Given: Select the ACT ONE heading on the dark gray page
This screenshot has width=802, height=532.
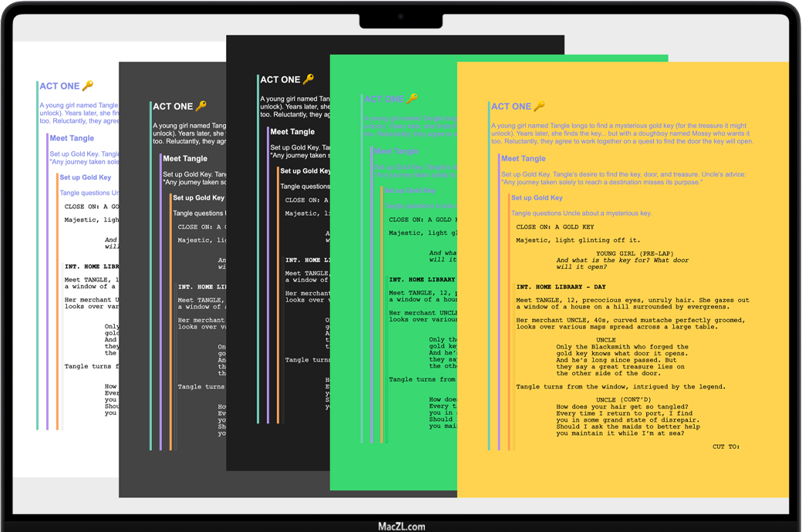Looking at the screenshot, I should (172, 106).
